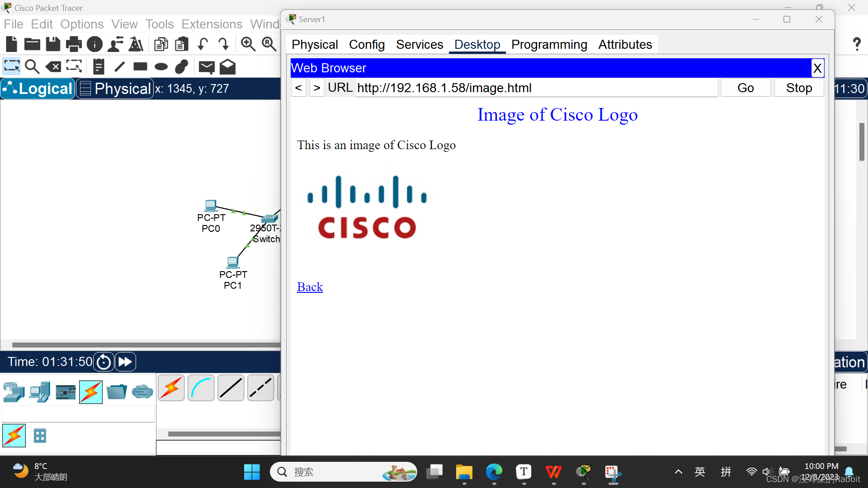
Task: Choose the Inspect magnifier tool
Action: (x=32, y=66)
